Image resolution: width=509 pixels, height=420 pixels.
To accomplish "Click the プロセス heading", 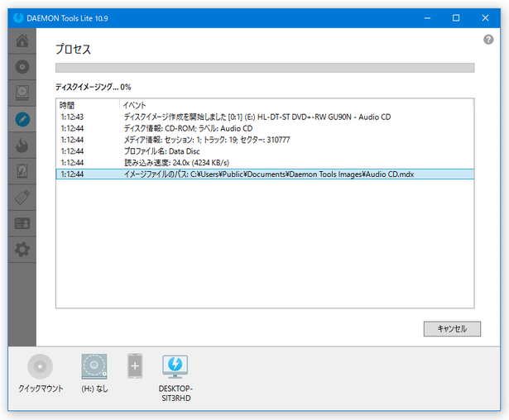I will (73, 49).
